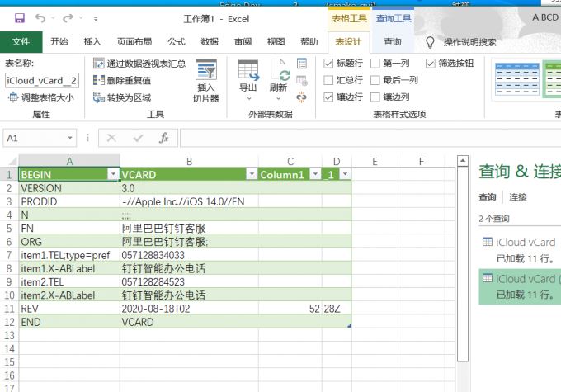This screenshot has height=392, width=561.
Task: Open the 文件 File menu
Action: (21, 41)
